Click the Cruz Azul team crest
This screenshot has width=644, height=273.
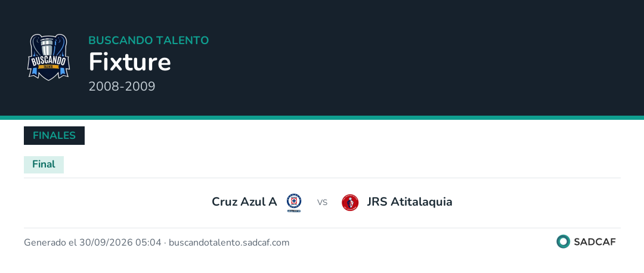293,203
